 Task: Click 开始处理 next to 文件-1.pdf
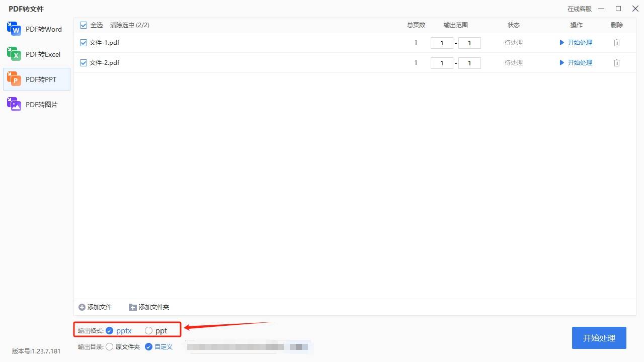[x=580, y=42]
